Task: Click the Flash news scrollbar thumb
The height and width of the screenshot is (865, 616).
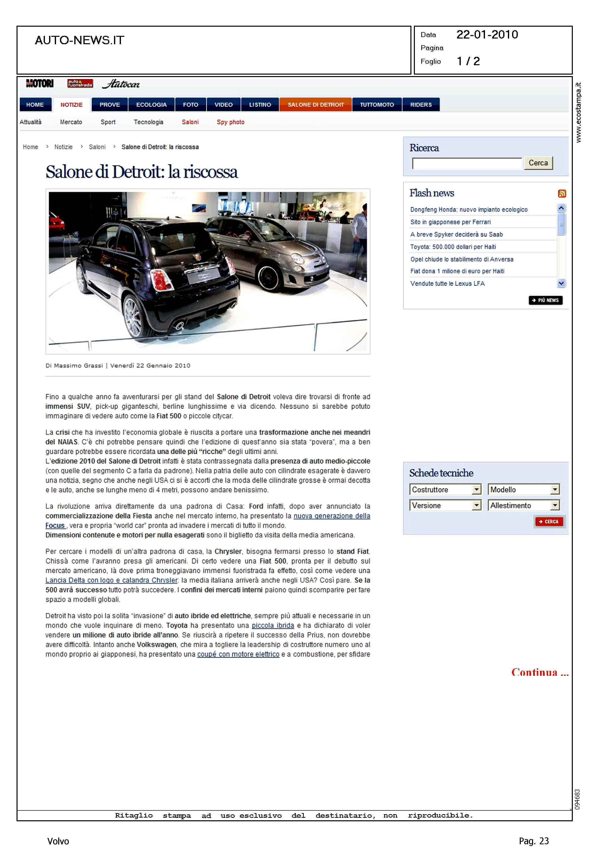Action: click(561, 224)
